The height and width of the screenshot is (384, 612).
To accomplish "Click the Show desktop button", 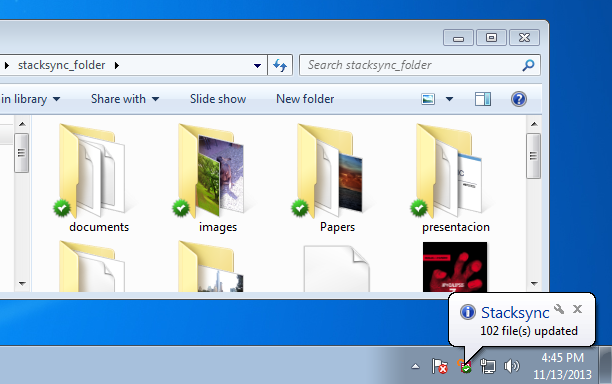I will click(606, 365).
